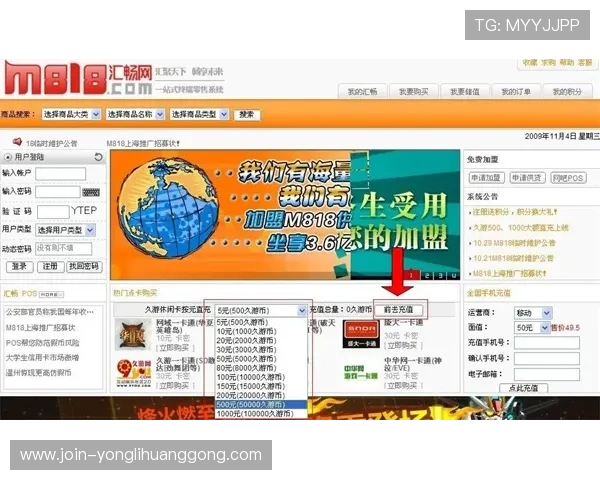The width and height of the screenshot is (600, 480).
Task: Select 80元(8000久游币) option
Action: [261, 368]
